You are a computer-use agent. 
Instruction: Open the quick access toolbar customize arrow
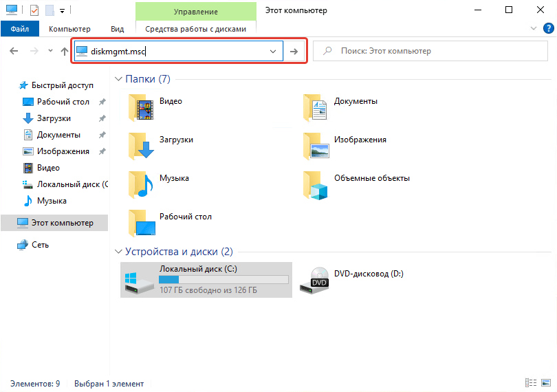coord(62,11)
